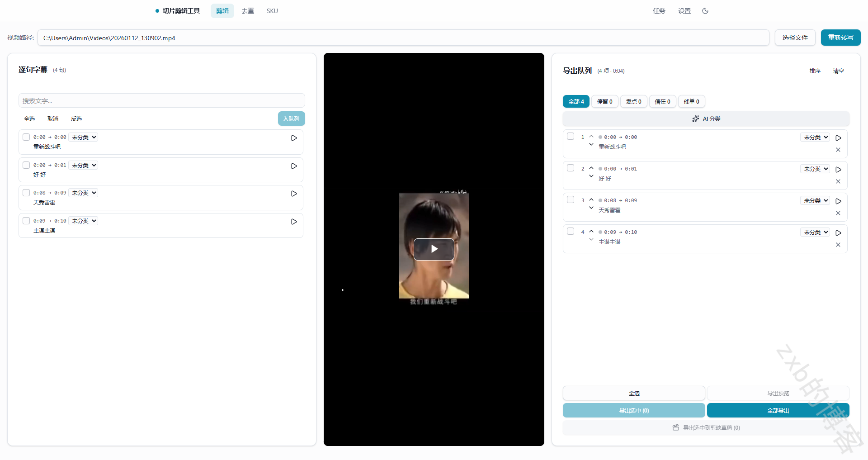Image resolution: width=868 pixels, height=460 pixels.
Task: Open the 设置 menu
Action: [684, 11]
